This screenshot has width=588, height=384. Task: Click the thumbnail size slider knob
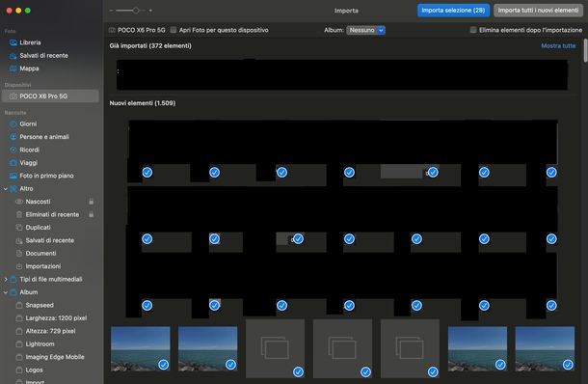point(136,11)
